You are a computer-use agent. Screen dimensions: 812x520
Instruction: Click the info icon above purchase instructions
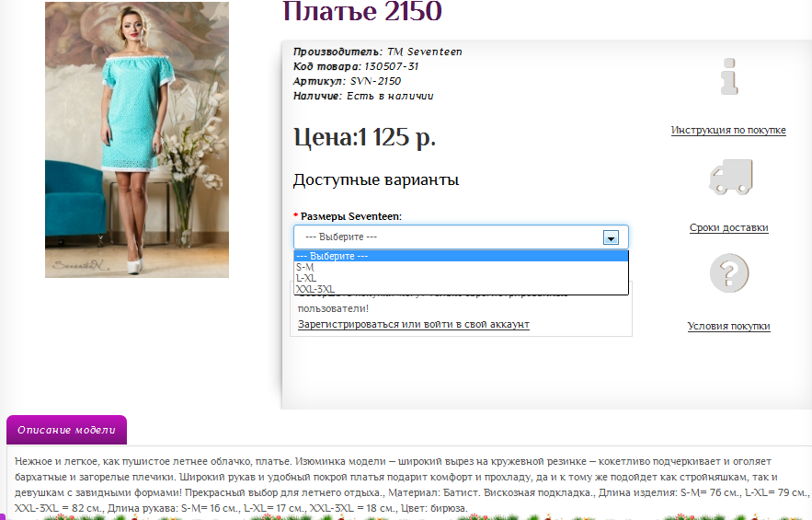coord(729,76)
